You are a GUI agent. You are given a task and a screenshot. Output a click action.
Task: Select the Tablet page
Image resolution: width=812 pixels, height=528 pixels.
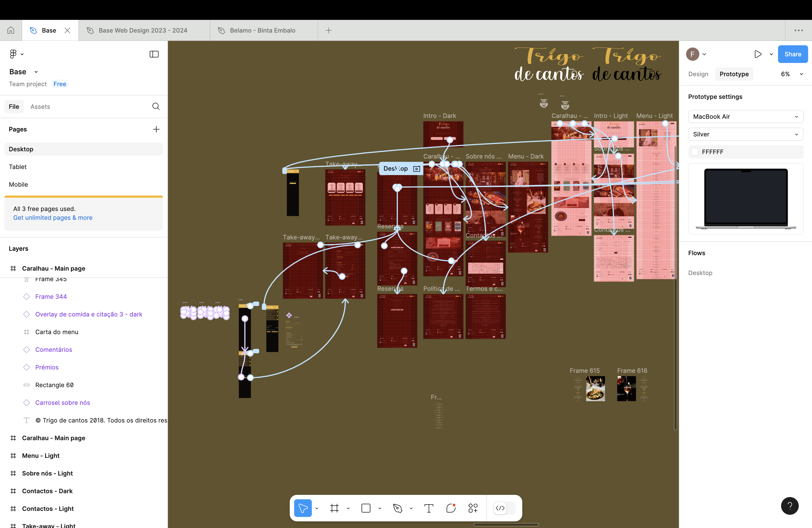pos(18,167)
